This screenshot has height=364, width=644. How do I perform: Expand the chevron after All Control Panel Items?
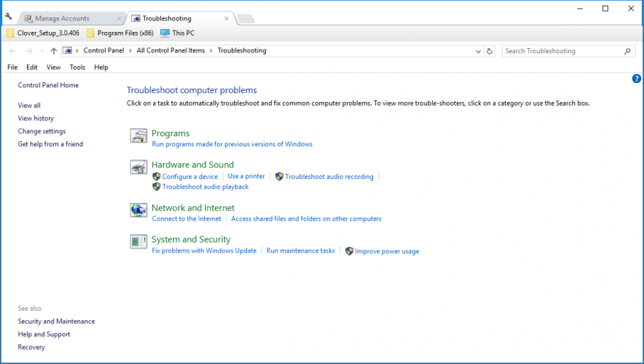point(211,50)
